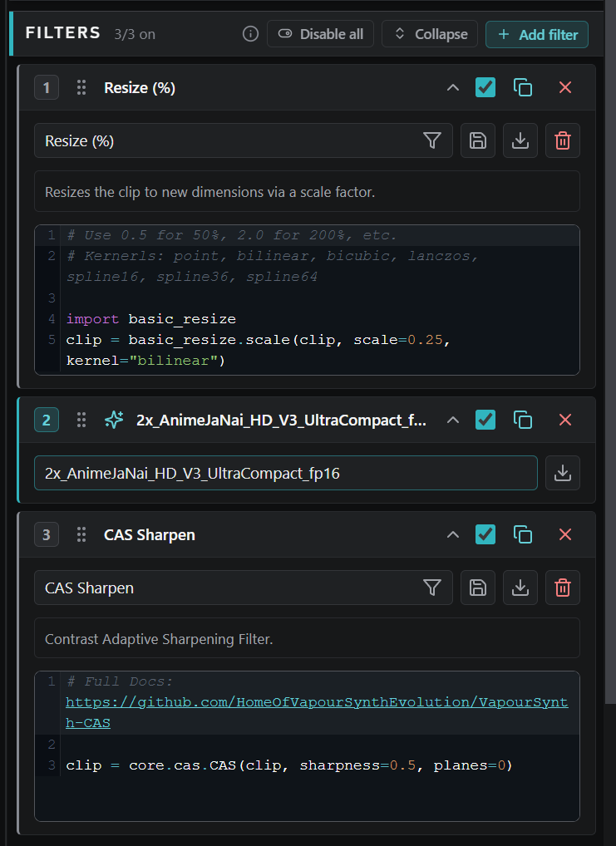Collapse the 2x_AnimeJaNai filter section
616x846 pixels.
pos(453,420)
